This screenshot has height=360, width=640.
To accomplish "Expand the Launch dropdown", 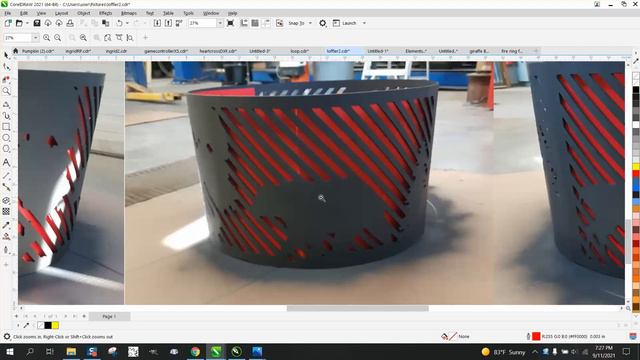I will [x=364, y=23].
